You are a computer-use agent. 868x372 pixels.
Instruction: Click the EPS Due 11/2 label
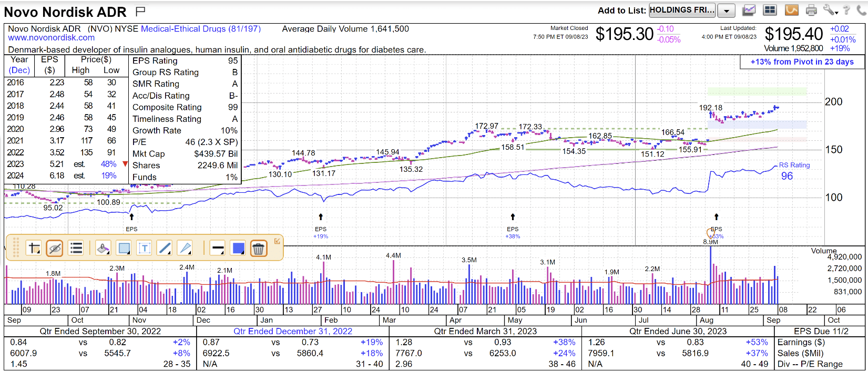(821, 331)
